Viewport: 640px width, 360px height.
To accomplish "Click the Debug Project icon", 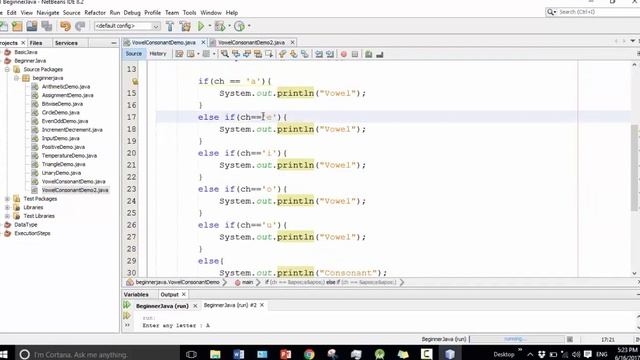I will [x=220, y=26].
